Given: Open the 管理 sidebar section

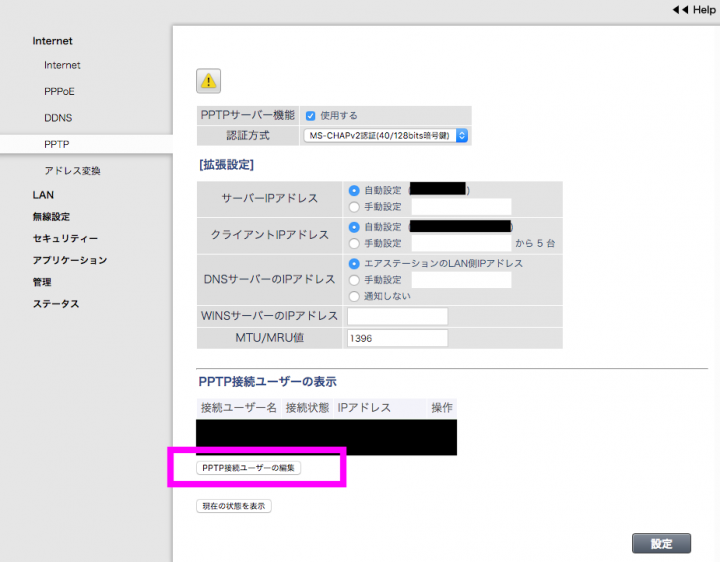Looking at the screenshot, I should (x=42, y=282).
